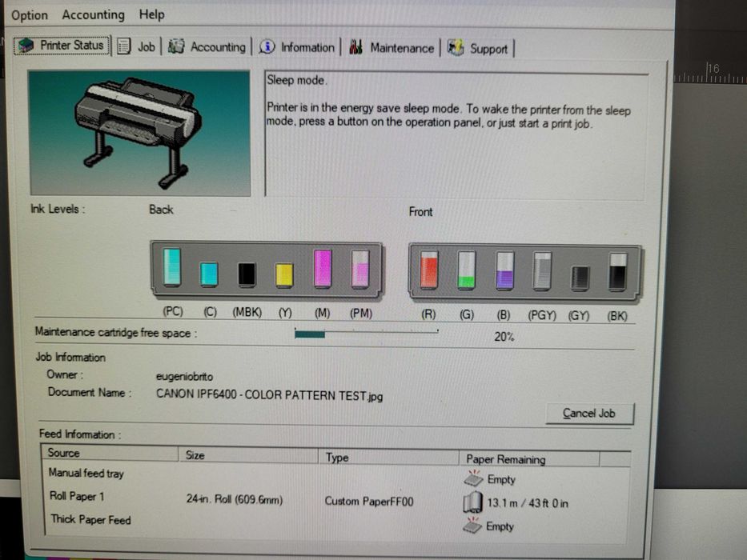
Task: Open the Information tab
Action: tap(297, 47)
